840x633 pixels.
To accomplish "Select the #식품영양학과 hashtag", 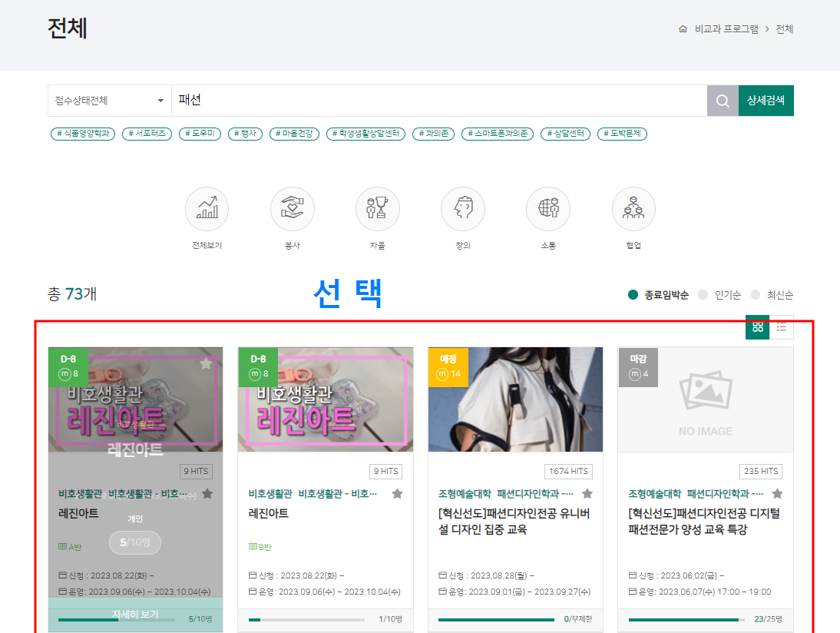I will click(x=83, y=134).
